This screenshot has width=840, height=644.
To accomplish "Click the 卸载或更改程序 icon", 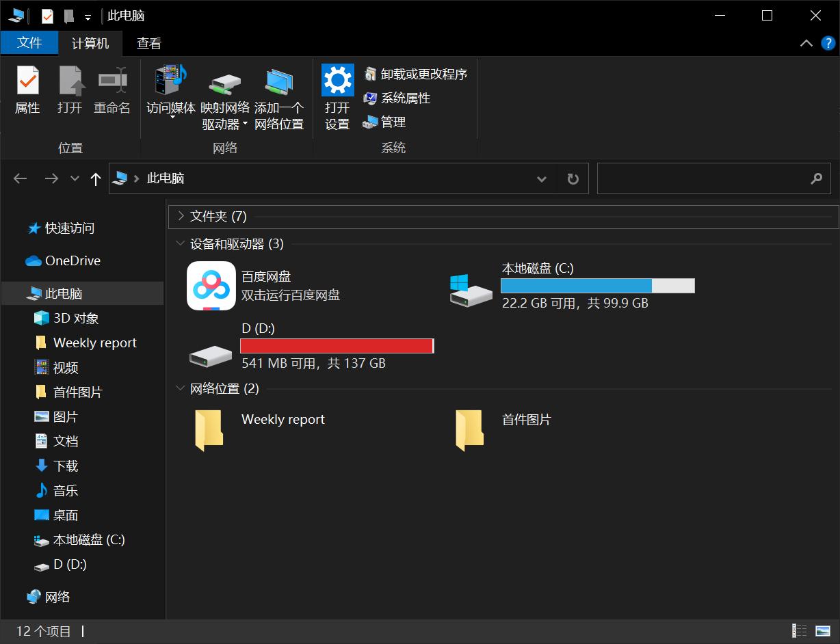I will click(x=369, y=75).
